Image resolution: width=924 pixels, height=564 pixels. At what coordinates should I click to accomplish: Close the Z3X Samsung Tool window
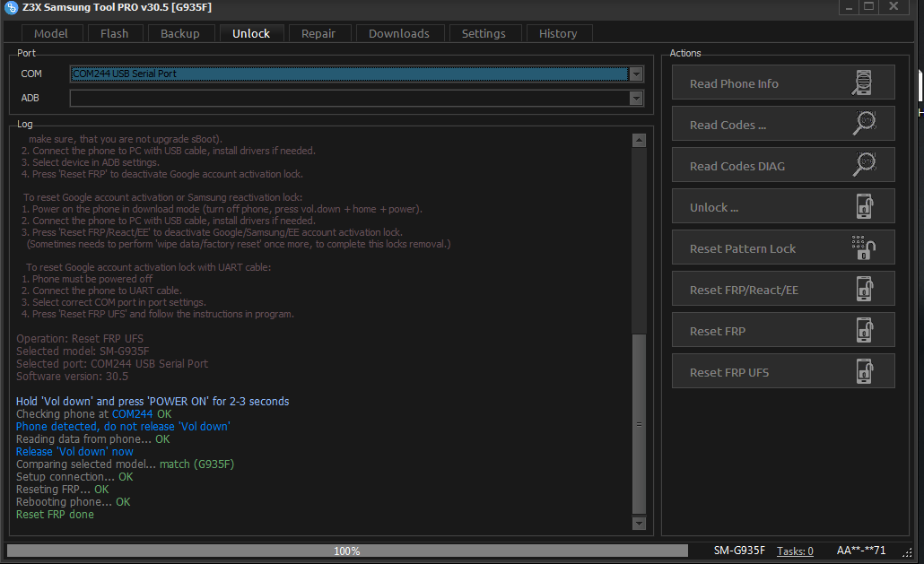point(893,7)
